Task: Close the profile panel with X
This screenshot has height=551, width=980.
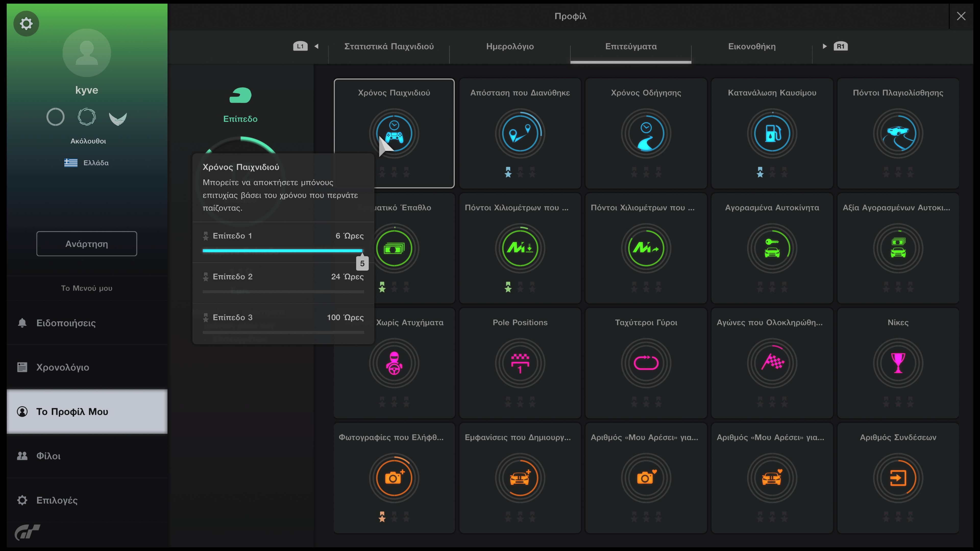Action: pos(961,16)
